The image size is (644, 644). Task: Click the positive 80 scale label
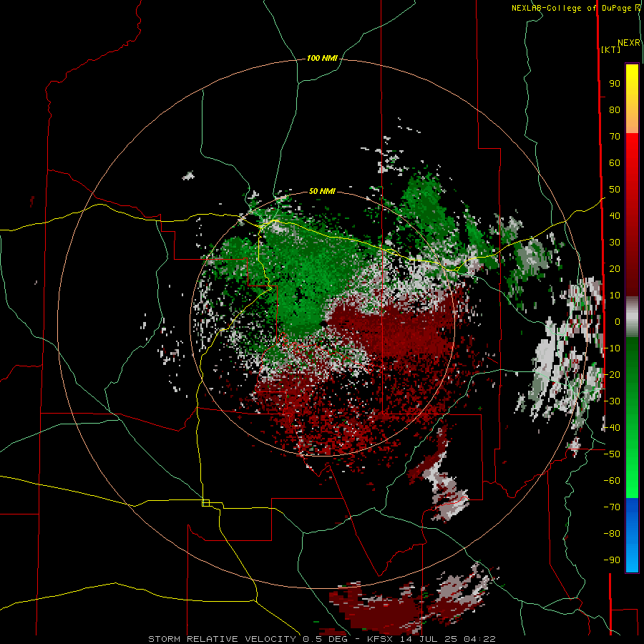[x=615, y=110]
